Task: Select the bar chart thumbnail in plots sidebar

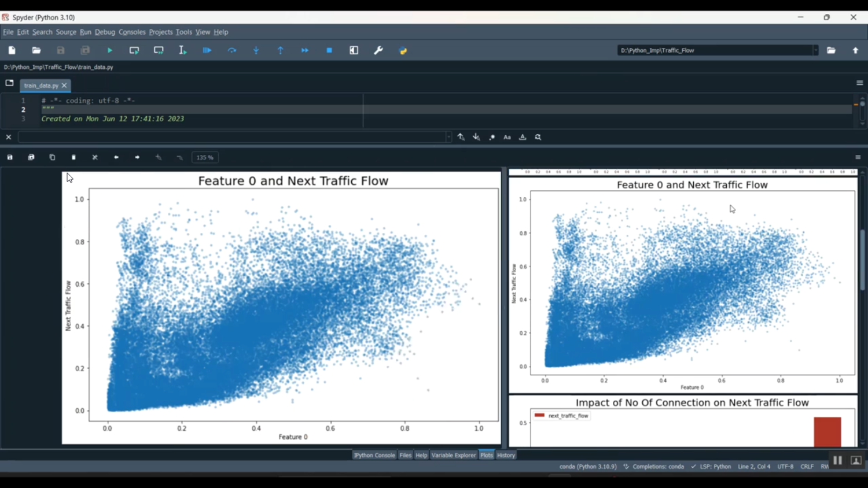Action: [683, 421]
